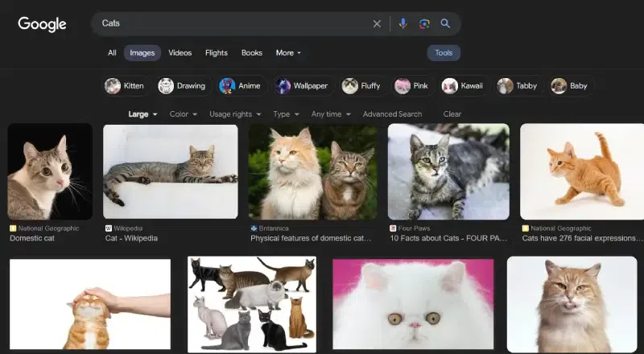The height and width of the screenshot is (354, 644).
Task: Select the Drawing suggestion chip
Action: point(184,86)
